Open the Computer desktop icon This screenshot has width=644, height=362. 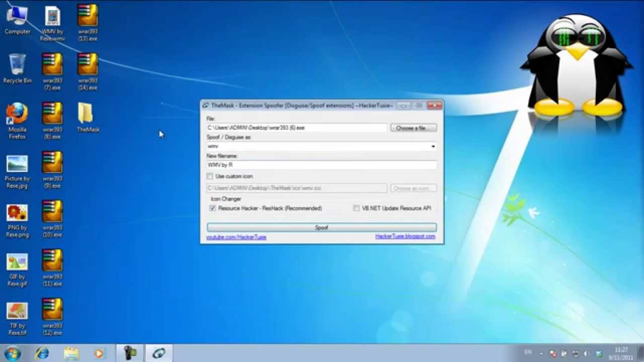pos(17,20)
